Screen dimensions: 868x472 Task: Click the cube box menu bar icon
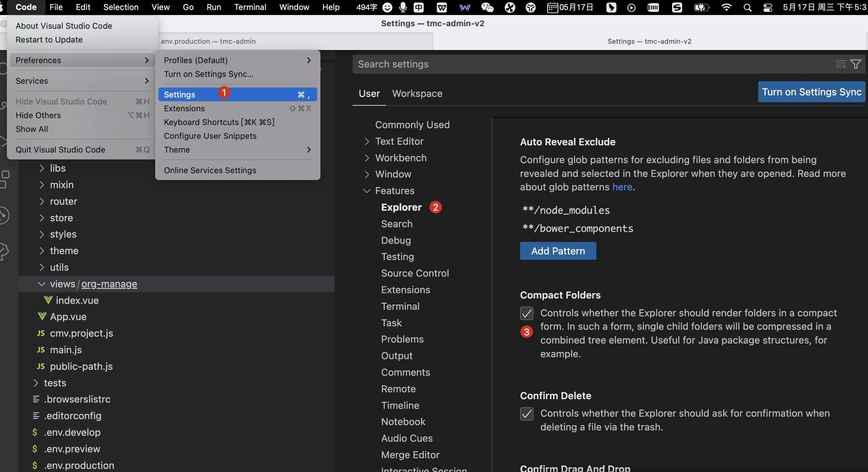(531, 7)
